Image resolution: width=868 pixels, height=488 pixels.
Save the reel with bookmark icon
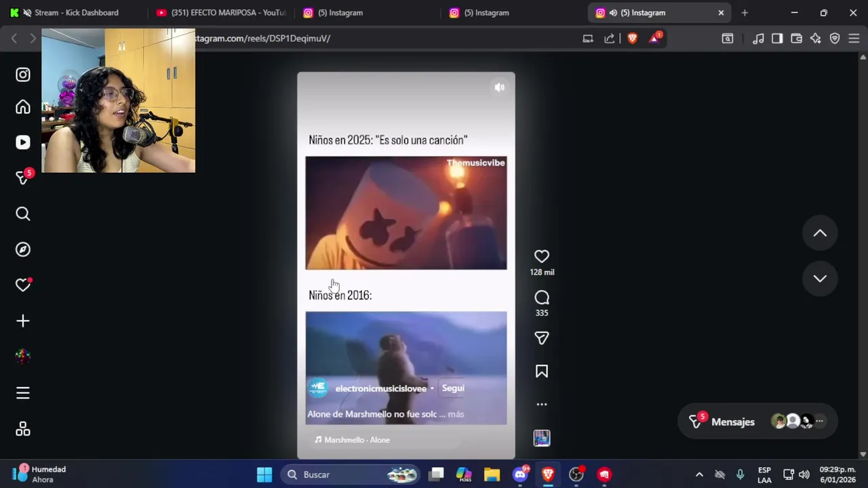click(x=541, y=371)
